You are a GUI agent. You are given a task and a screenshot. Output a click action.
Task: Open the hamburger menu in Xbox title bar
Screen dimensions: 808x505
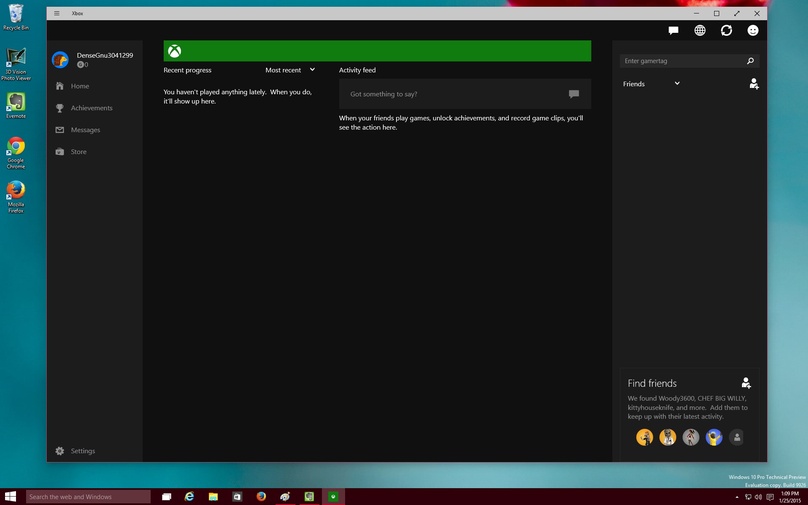click(x=57, y=13)
